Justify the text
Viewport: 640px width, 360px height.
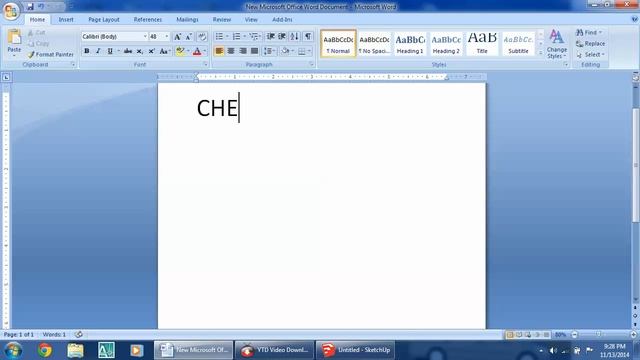coord(255,51)
